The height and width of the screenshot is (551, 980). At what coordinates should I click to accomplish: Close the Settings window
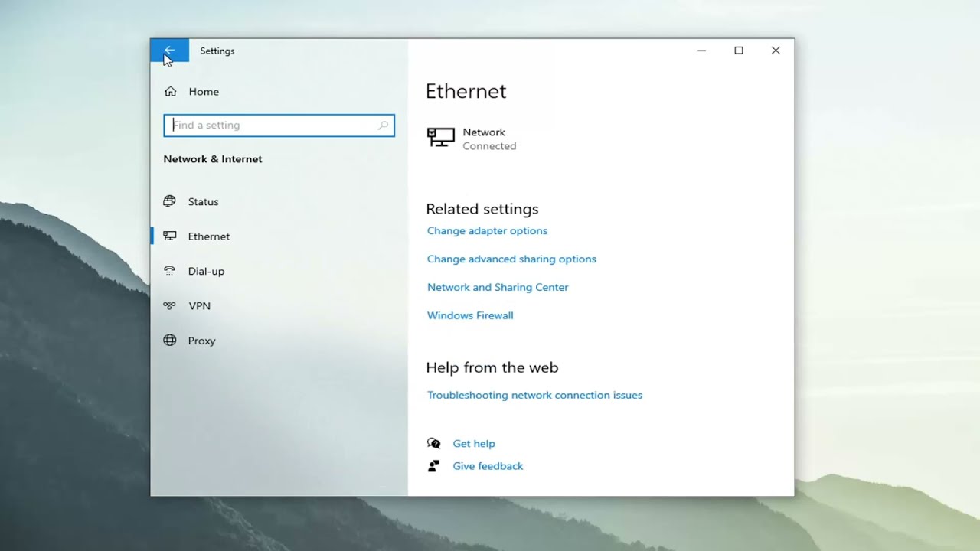pos(776,51)
